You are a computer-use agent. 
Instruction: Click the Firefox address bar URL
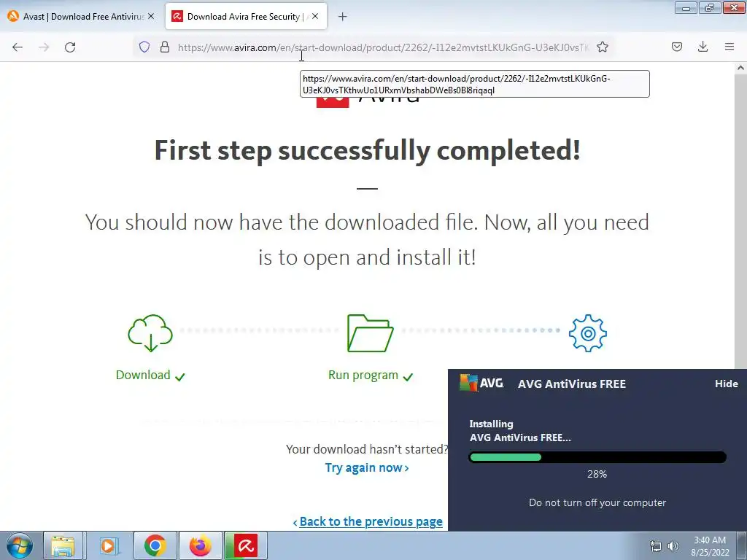point(384,47)
